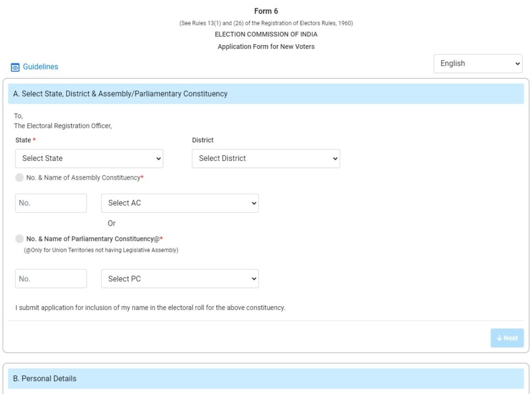Select the Assembly Constituency radio button
Viewport: 532px width, 394px height.
(x=19, y=177)
